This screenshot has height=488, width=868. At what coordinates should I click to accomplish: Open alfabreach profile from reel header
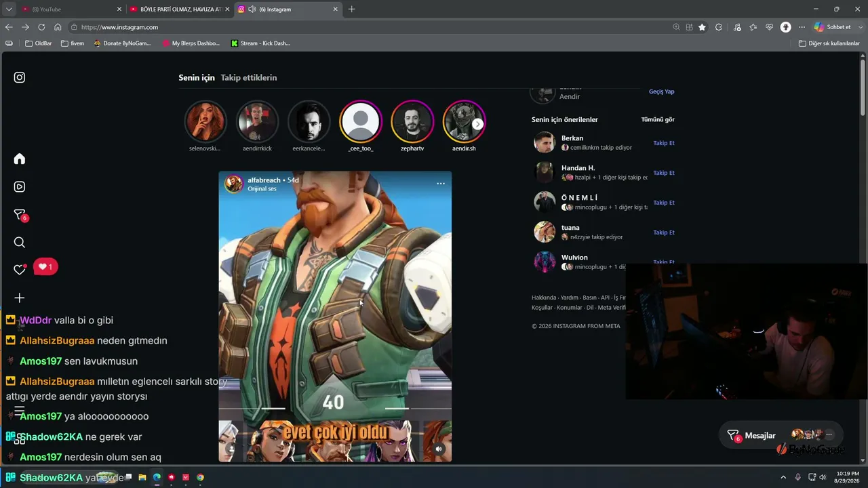click(264, 180)
